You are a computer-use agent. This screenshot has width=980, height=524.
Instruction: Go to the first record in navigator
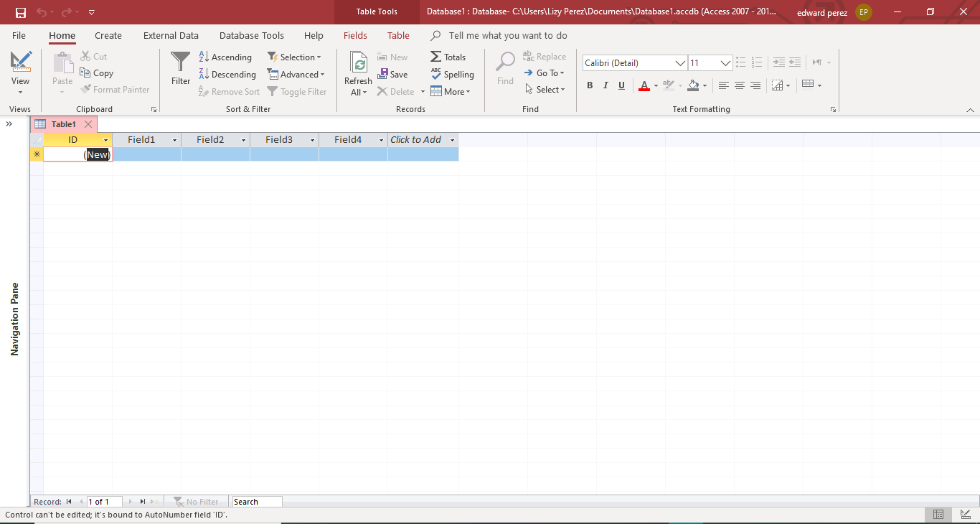tap(69, 502)
